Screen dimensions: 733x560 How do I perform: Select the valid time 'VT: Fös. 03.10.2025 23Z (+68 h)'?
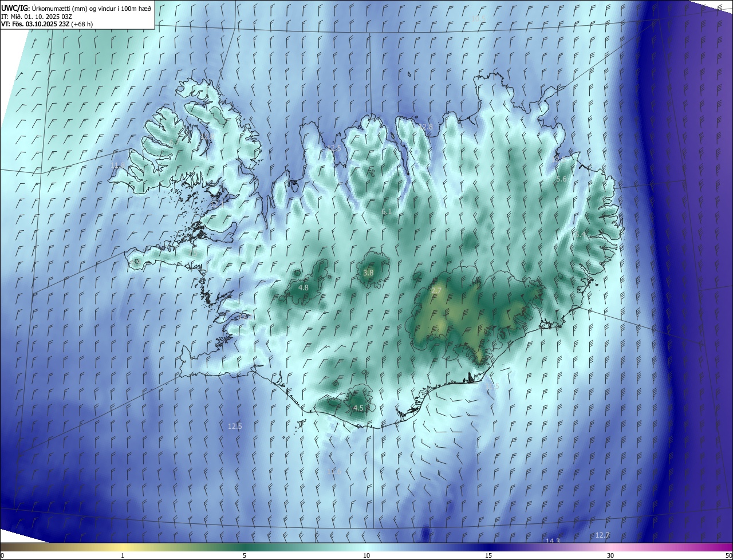pyautogui.click(x=47, y=24)
